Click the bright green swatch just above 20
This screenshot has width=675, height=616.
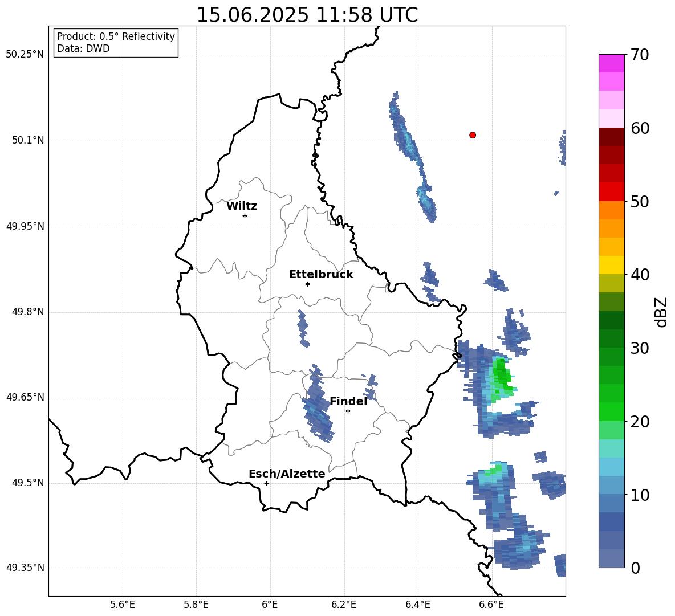(611, 411)
